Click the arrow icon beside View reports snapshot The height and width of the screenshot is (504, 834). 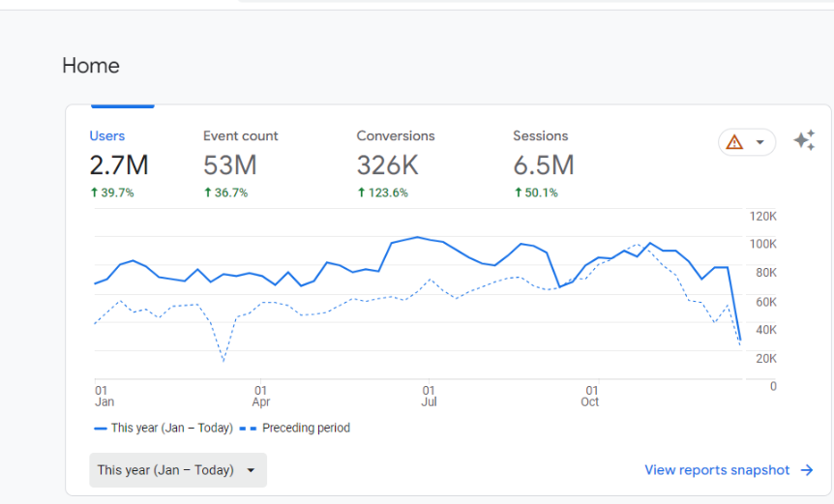tap(807, 470)
